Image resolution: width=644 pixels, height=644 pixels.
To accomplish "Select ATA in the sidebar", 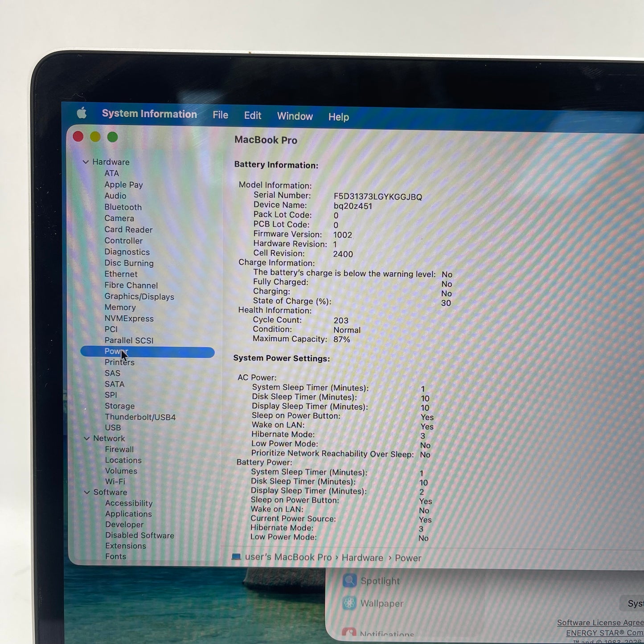I will [111, 173].
